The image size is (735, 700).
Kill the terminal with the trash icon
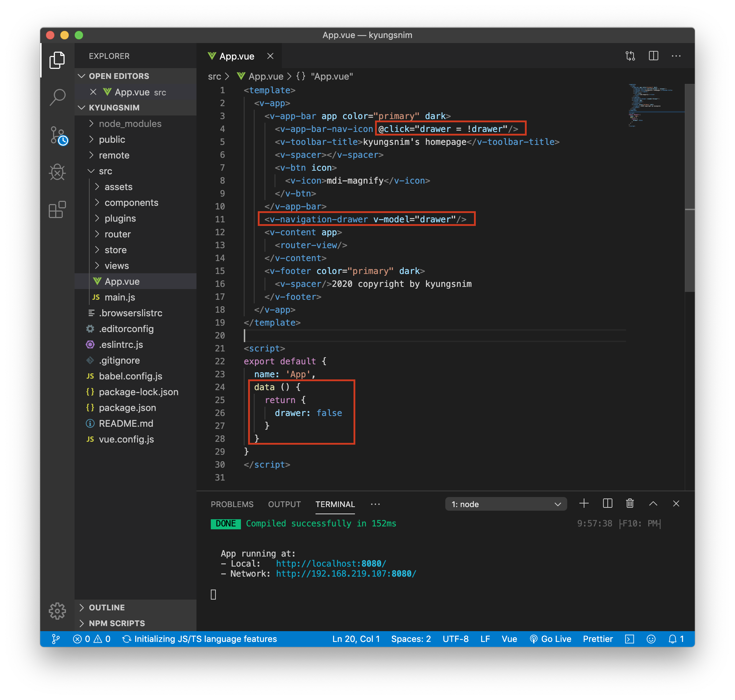630,504
